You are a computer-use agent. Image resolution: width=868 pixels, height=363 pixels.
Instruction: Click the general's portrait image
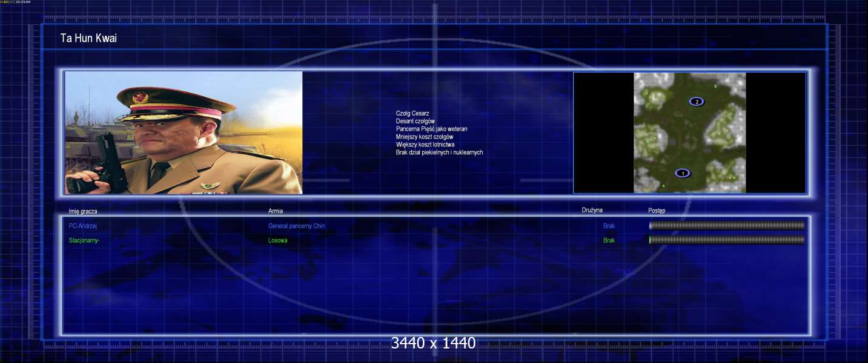184,132
